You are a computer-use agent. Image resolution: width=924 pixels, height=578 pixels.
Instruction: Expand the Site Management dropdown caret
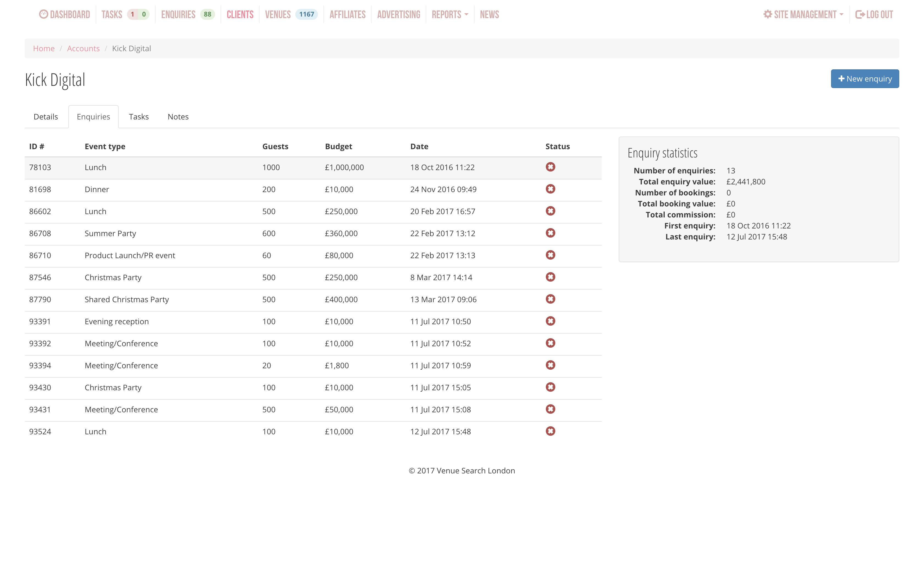click(842, 15)
